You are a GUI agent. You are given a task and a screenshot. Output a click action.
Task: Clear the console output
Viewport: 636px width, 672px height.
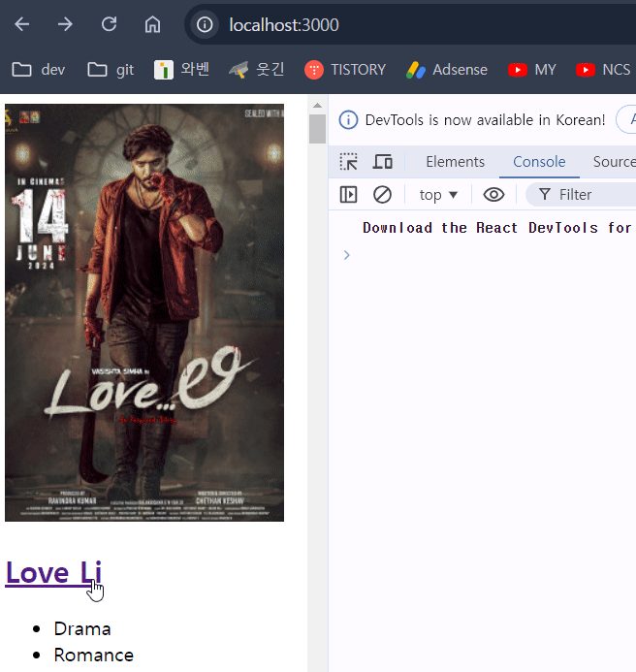(x=382, y=195)
